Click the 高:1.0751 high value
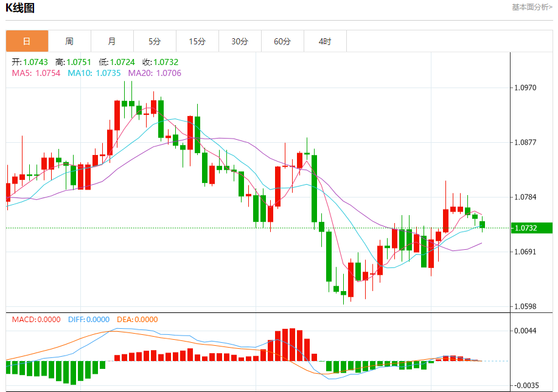Image resolution: width=558 pixels, height=392 pixels. 73,62
